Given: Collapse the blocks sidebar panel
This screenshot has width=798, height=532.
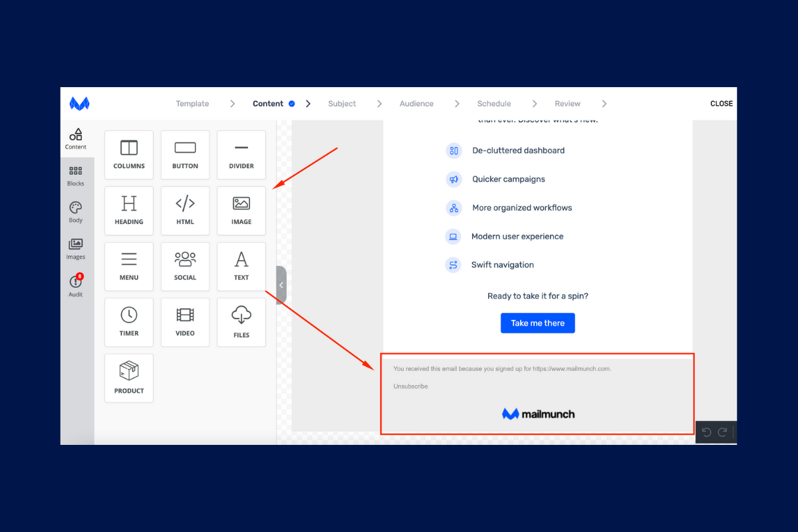Looking at the screenshot, I should pos(281,284).
